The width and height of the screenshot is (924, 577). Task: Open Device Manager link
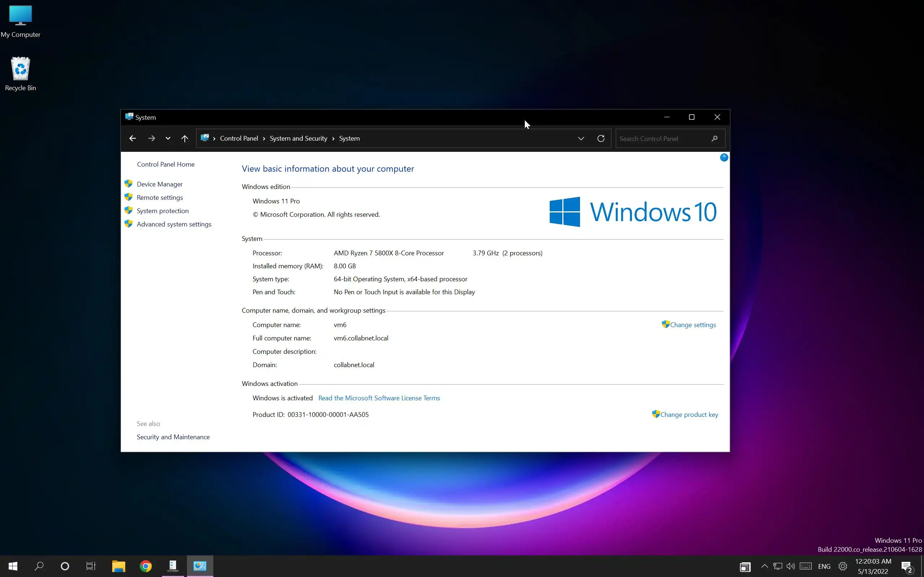point(159,184)
